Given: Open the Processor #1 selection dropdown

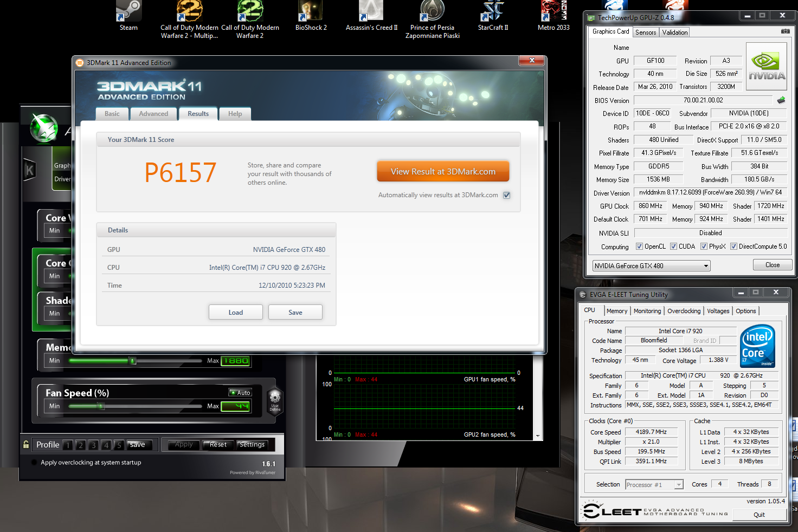Looking at the screenshot, I should click(x=654, y=485).
